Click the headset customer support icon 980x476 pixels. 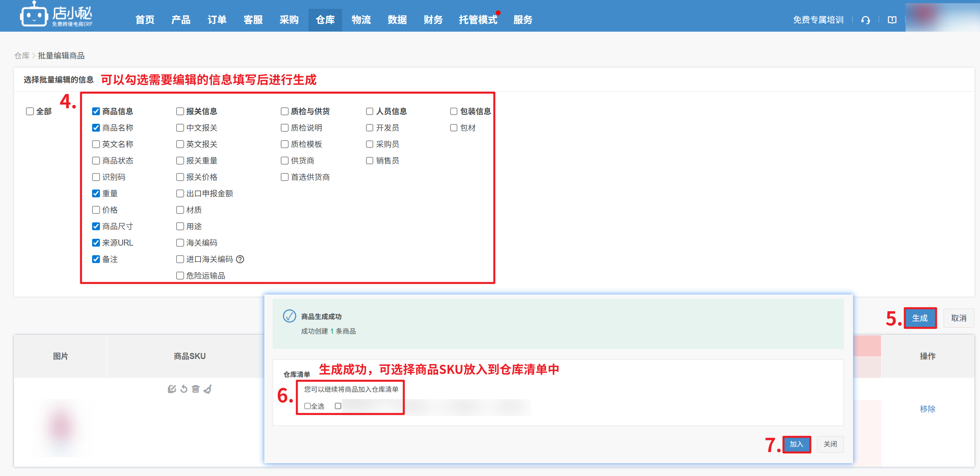(x=865, y=20)
